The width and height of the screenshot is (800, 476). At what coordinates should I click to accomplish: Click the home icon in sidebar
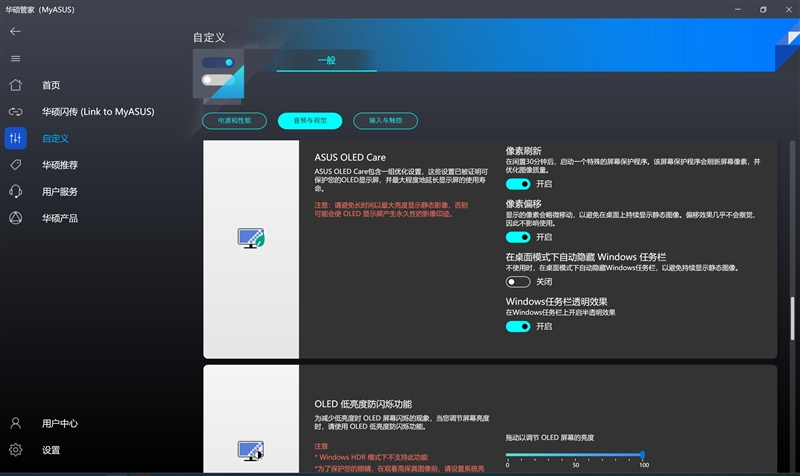click(15, 85)
